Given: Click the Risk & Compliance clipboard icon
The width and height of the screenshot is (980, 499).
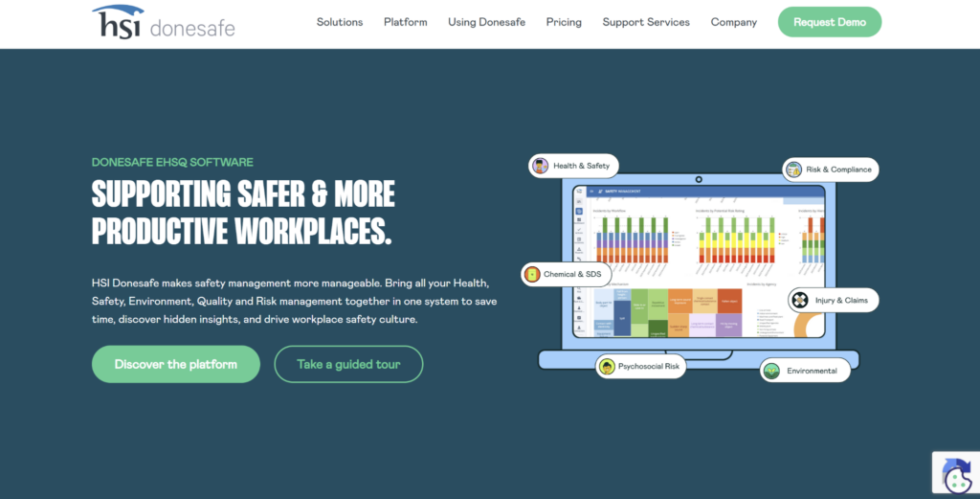Looking at the screenshot, I should (x=793, y=170).
